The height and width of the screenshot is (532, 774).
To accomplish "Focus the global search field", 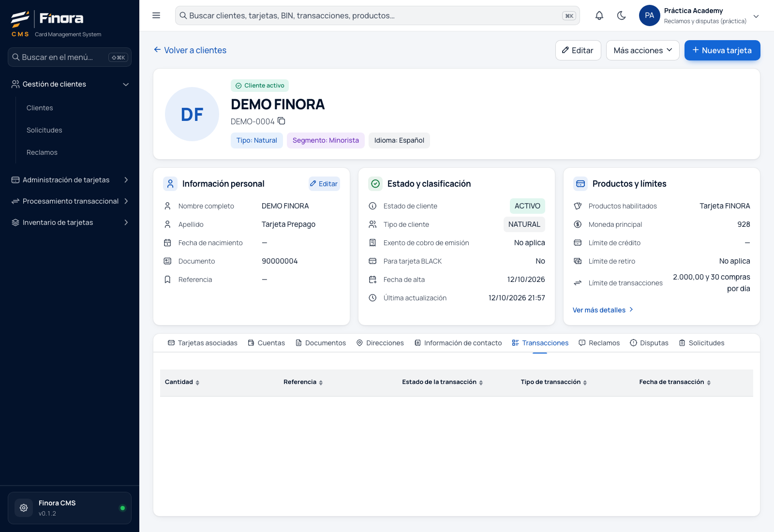I will [x=377, y=15].
